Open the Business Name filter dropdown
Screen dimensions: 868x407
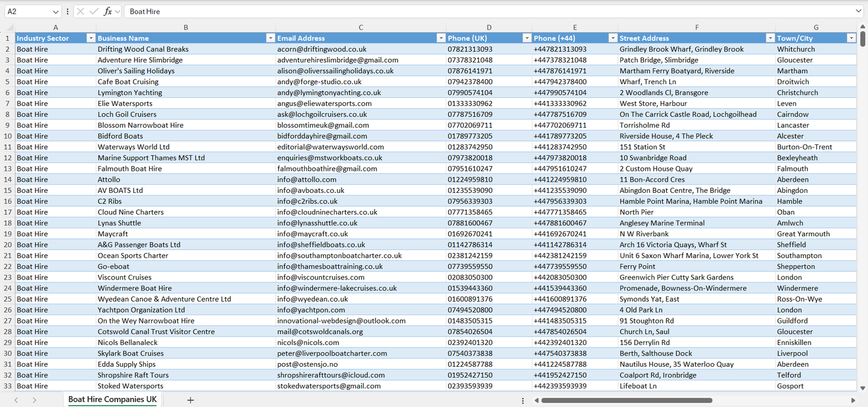tap(270, 38)
